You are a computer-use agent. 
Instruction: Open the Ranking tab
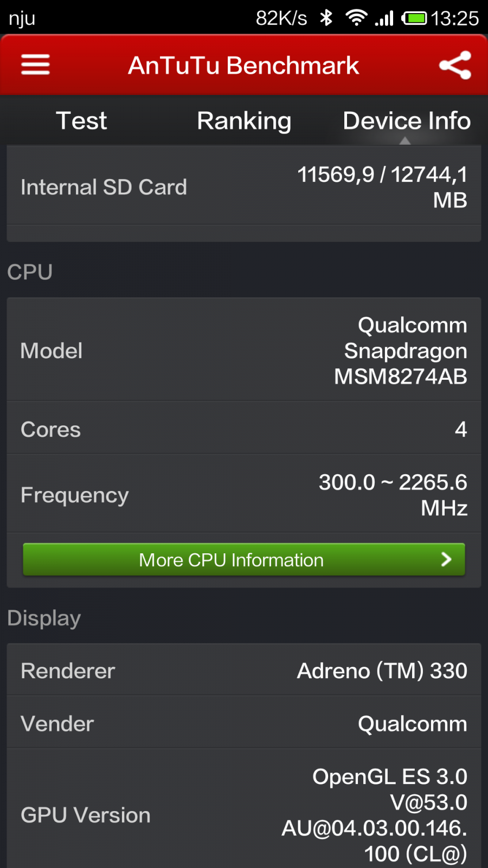(x=244, y=120)
